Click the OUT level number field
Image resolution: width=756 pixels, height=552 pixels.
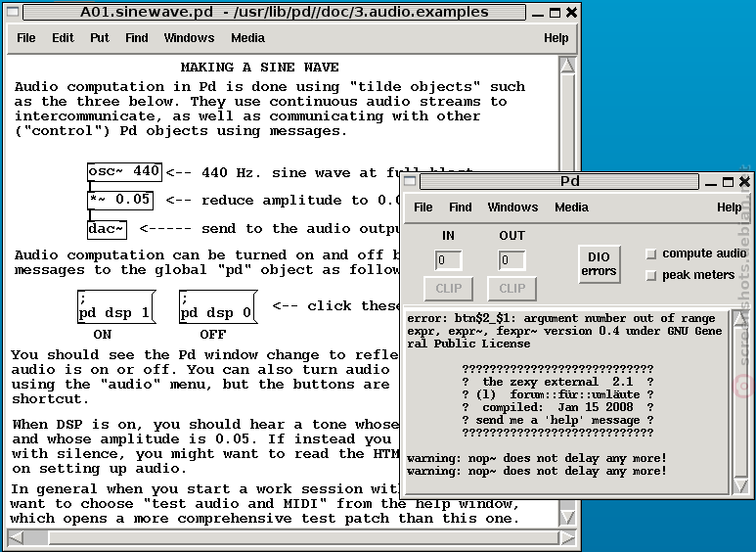(511, 260)
